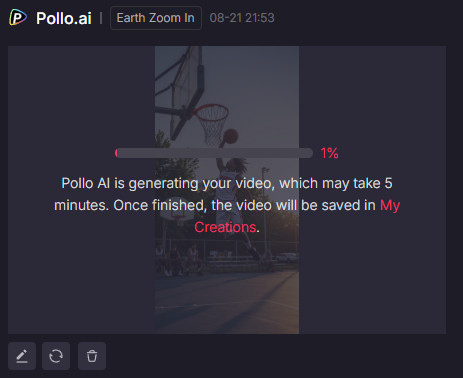Screen dimensions: 463x378
Task: Click the divider after the Pollo.ai name
Action: point(101,18)
